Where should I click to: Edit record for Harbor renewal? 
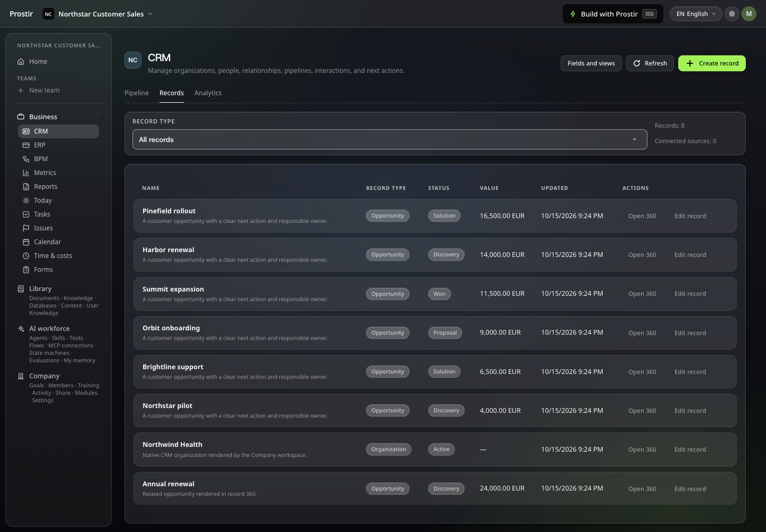coord(690,255)
